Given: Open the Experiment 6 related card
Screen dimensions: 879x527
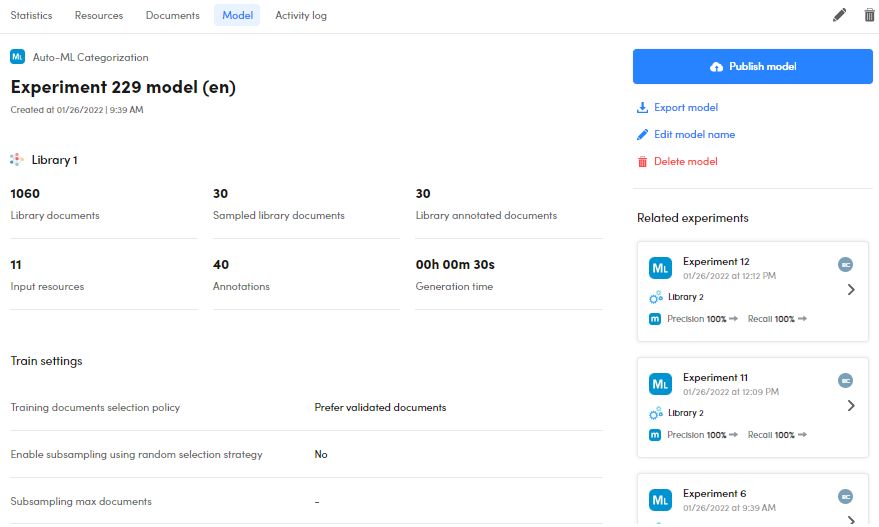Looking at the screenshot, I should tap(740, 499).
